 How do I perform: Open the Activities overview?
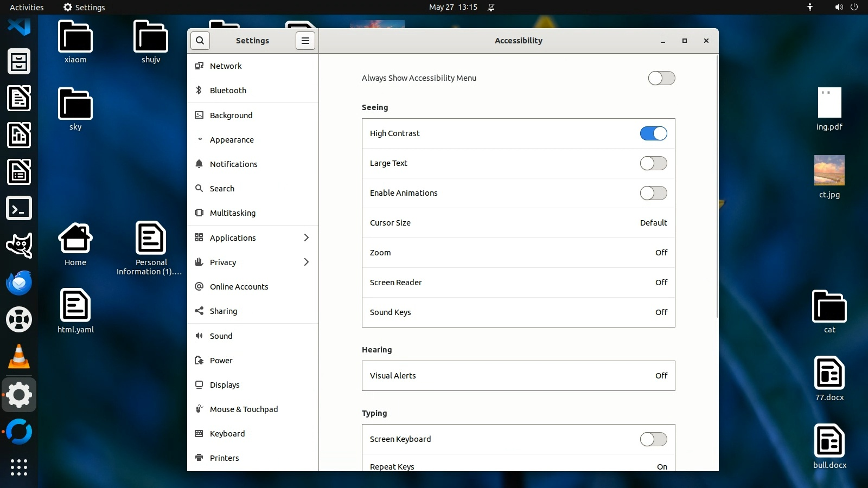pyautogui.click(x=27, y=7)
